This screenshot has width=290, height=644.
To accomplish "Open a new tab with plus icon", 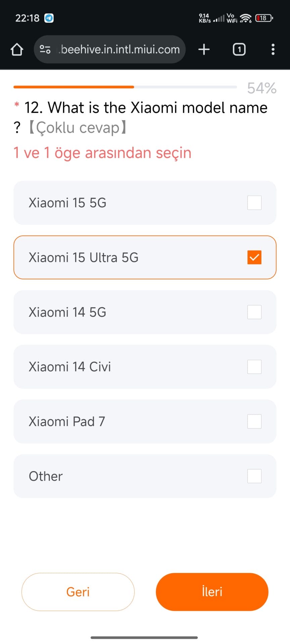I will pos(204,50).
